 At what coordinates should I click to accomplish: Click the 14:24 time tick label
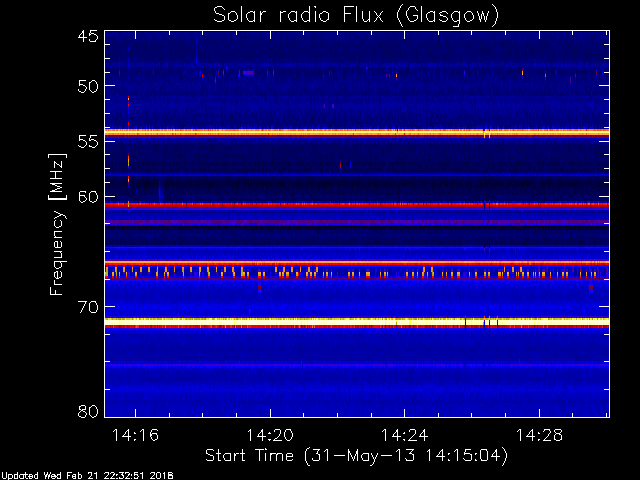(x=404, y=435)
